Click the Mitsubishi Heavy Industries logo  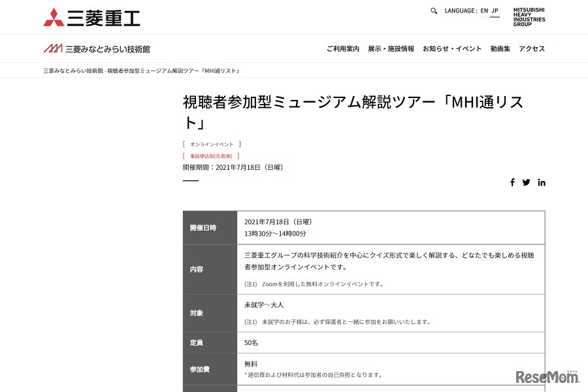pos(92,18)
